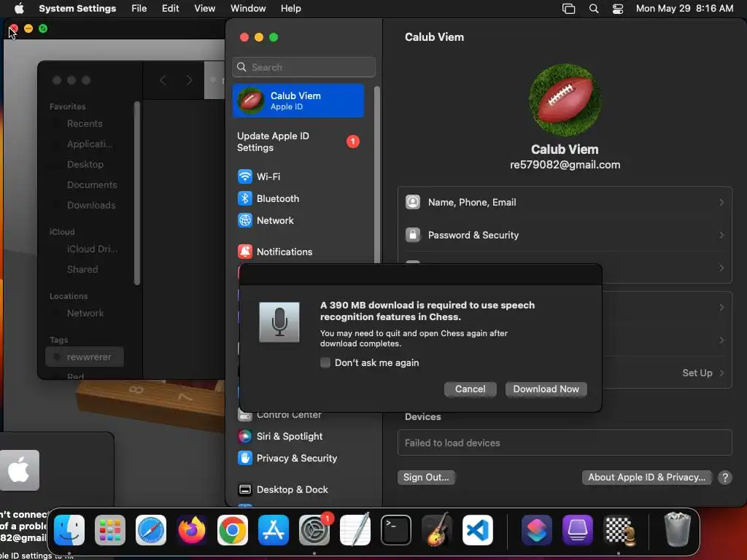
Task: Launch Firefox from the Dock
Action: pos(192,530)
